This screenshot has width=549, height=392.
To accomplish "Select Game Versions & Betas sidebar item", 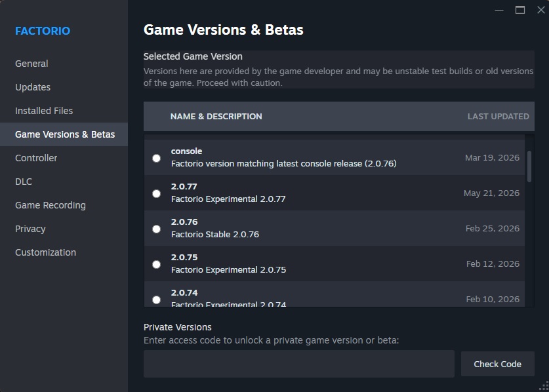I will [x=64, y=134].
